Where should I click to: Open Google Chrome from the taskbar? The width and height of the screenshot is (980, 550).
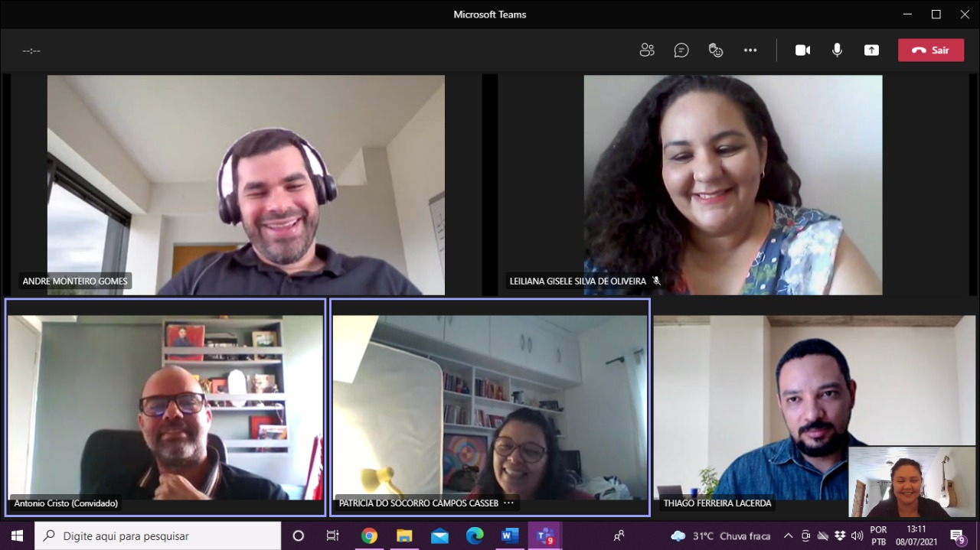(x=369, y=535)
